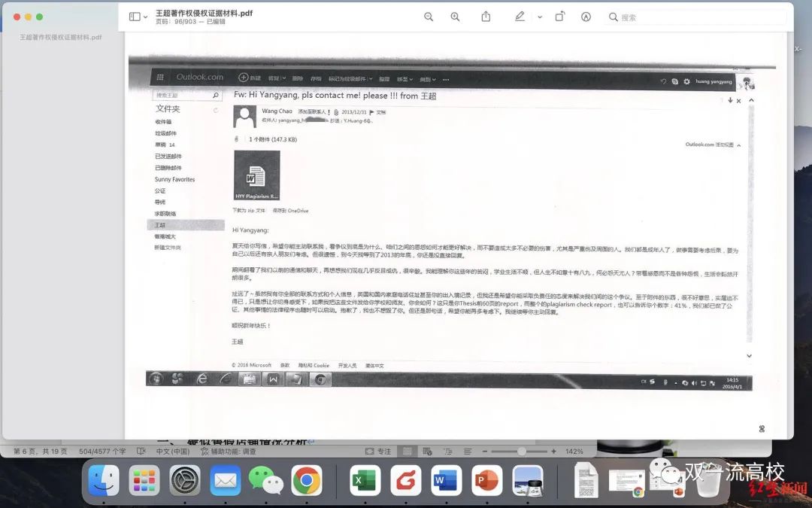The height and width of the screenshot is (508, 812).
Task: Open Word's 504/4577 个字 word count
Action: click(102, 452)
